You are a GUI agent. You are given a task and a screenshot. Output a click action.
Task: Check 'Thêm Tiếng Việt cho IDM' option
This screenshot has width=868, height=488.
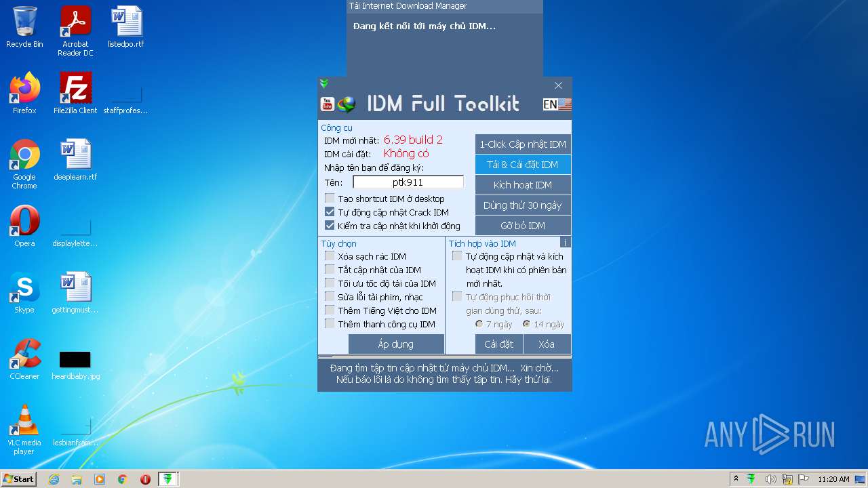tap(330, 310)
